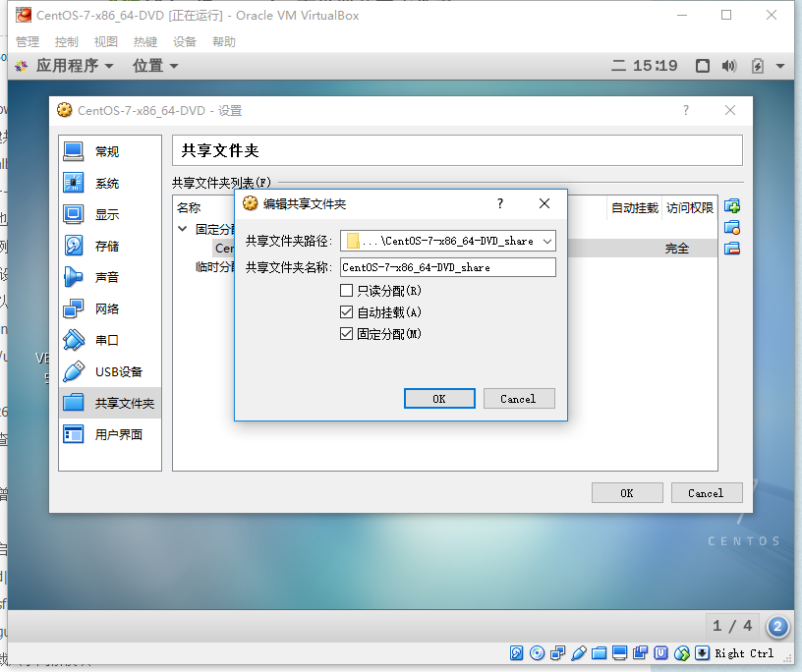Click the guest battery power icon
Viewport: 802px width, 672px height.
tap(758, 66)
